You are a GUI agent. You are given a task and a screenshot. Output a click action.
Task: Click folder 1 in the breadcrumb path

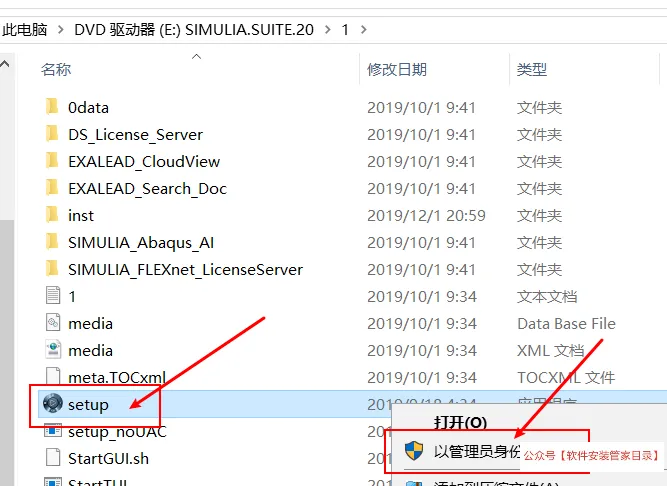pyautogui.click(x=345, y=29)
